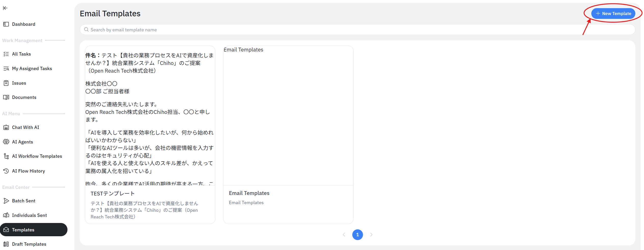This screenshot has height=250, width=644.
Task: Click the Chat With AI robot icon
Action: point(6,127)
